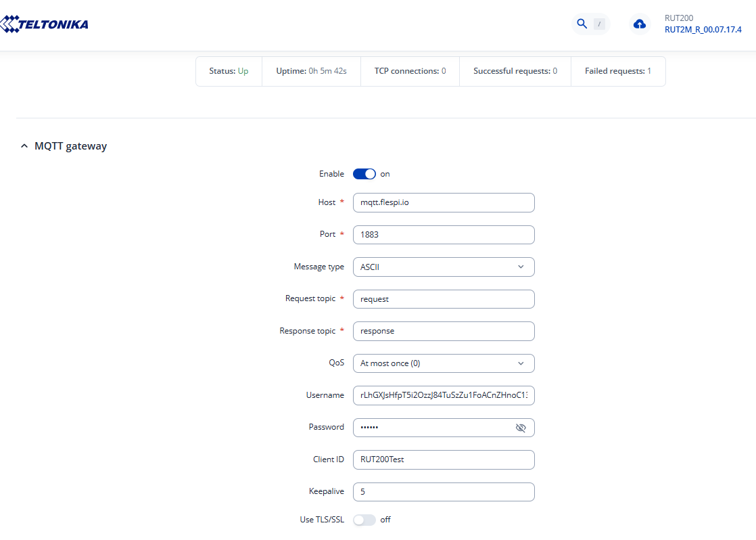Collapse the MQTT gateway section chevron
This screenshot has width=756, height=540.
click(x=24, y=146)
